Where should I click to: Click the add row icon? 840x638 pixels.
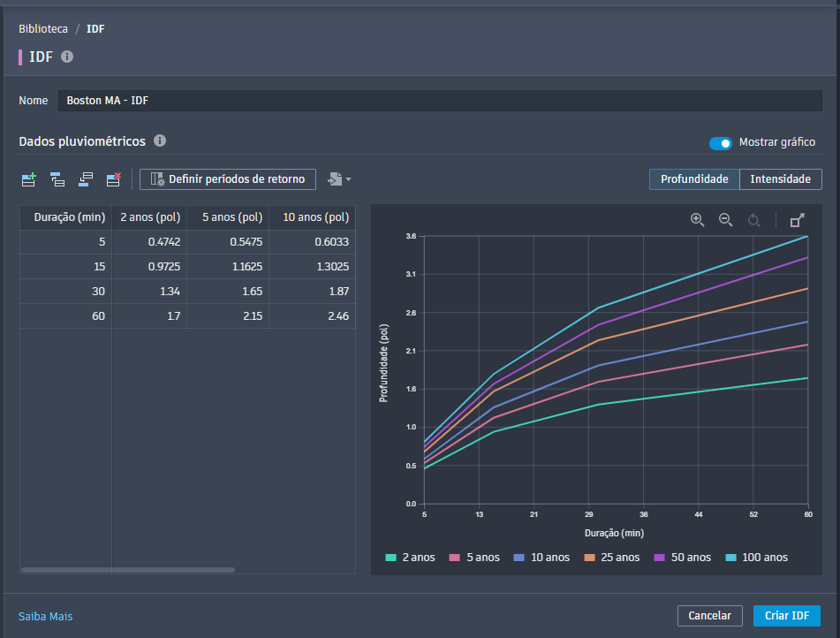29,179
